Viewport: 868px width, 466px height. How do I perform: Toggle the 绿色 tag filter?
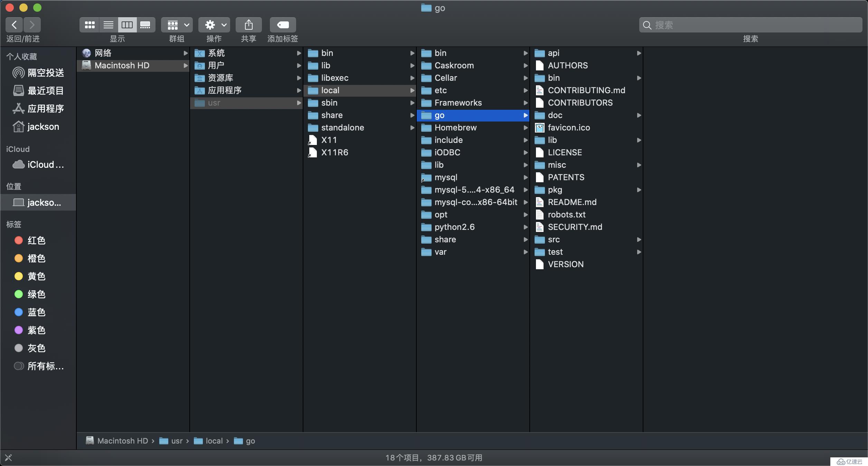36,294
